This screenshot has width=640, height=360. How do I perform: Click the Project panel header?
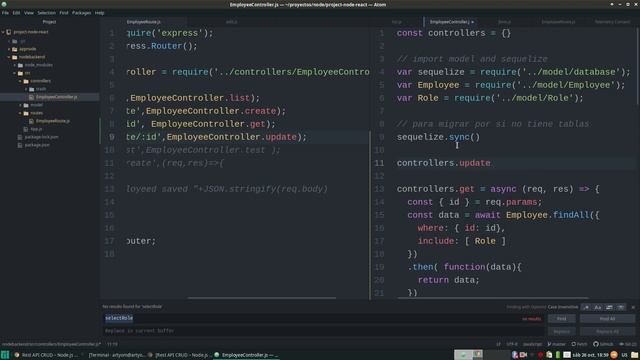pyautogui.click(x=49, y=22)
